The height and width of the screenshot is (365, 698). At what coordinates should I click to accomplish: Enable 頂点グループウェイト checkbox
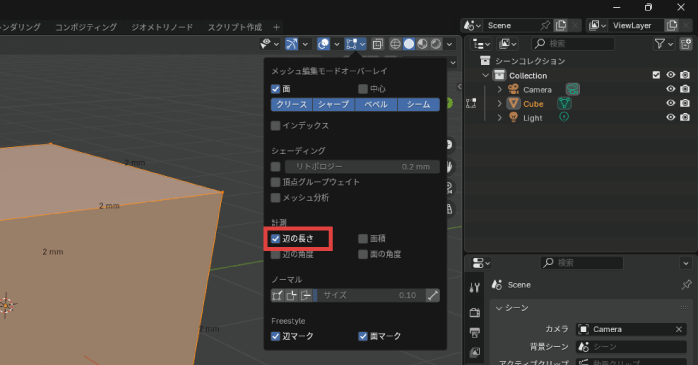276,182
